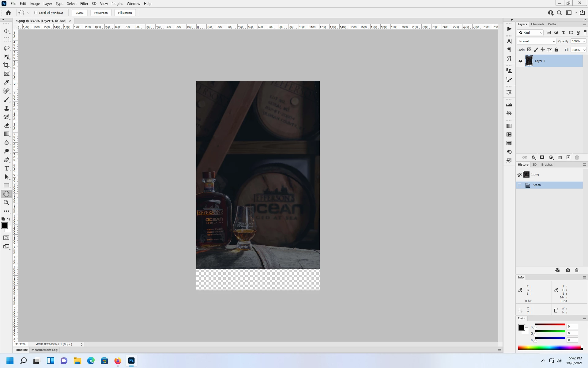588x368 pixels.
Task: Open the blend mode Normal dropdown
Action: point(537,41)
